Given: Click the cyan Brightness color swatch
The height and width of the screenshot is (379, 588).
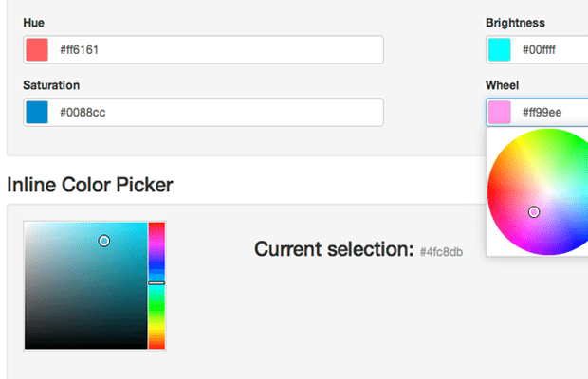Looking at the screenshot, I should coord(499,49).
